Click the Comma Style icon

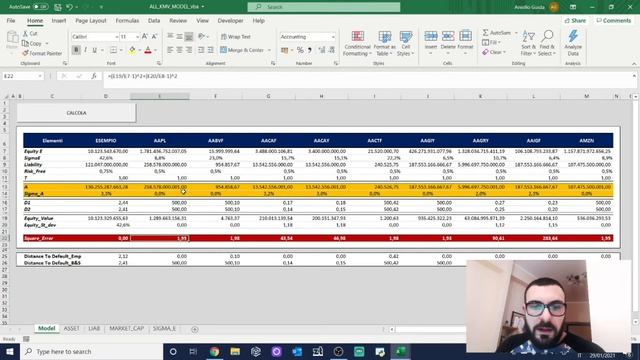point(310,50)
